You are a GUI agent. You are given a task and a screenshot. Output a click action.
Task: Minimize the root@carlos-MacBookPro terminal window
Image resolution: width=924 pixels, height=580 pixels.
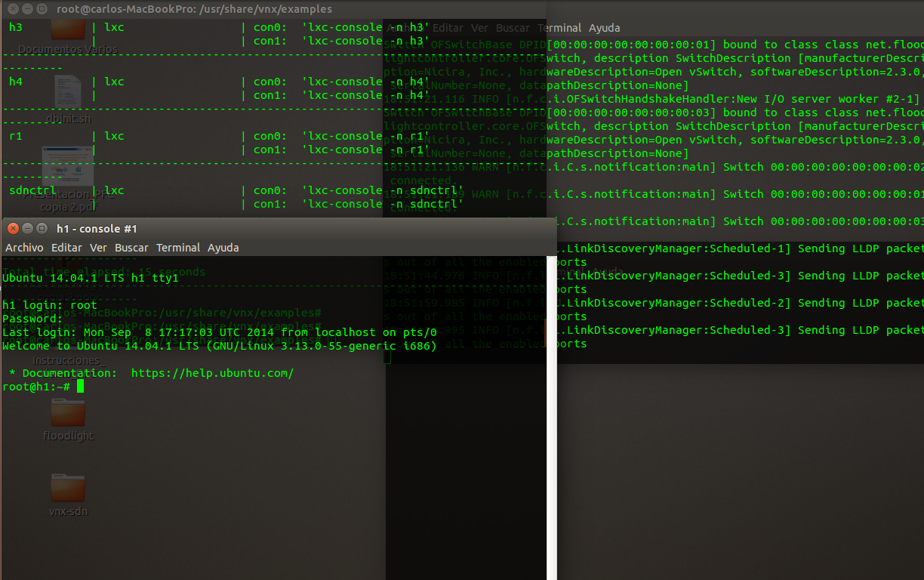(27, 9)
